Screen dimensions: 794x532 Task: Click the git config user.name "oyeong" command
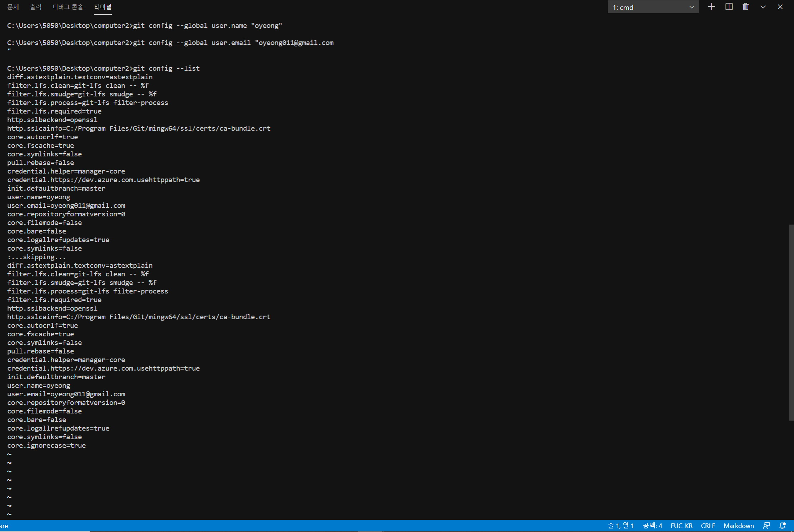click(x=145, y=25)
